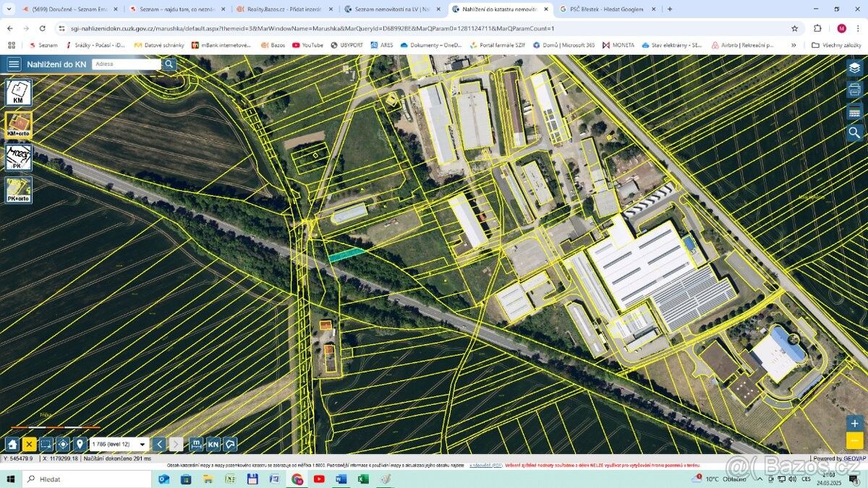The height and width of the screenshot is (488, 868).
Task: Switch to KM base map
Action: [x=18, y=93]
